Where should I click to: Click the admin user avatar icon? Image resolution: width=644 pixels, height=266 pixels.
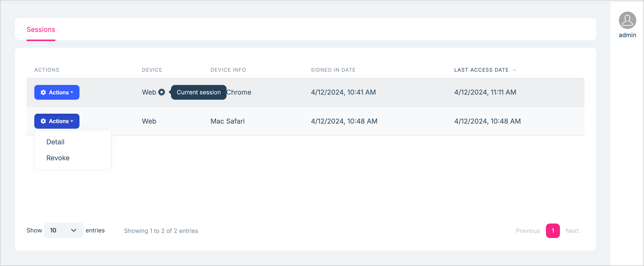tap(627, 20)
